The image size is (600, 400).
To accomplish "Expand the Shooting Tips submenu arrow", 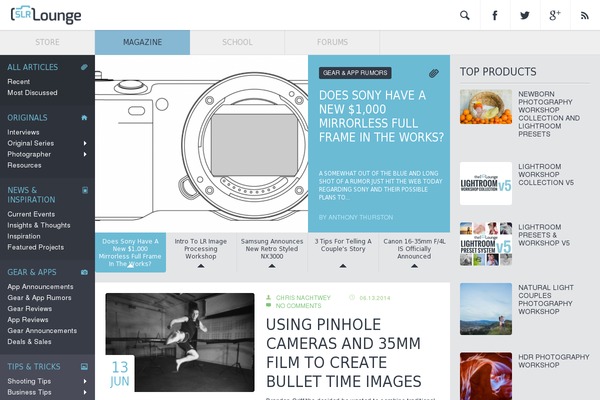I will 85,381.
